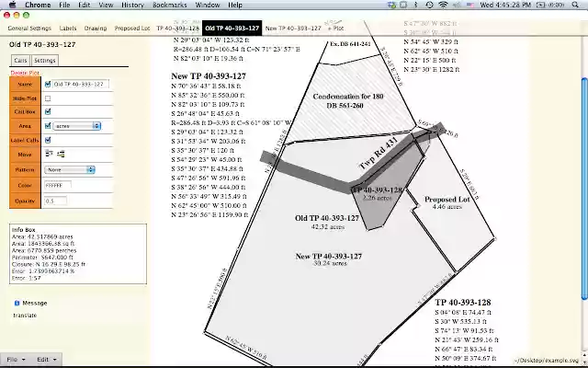Open the Help menu
588x368 pixels.
pyautogui.click(x=235, y=5)
